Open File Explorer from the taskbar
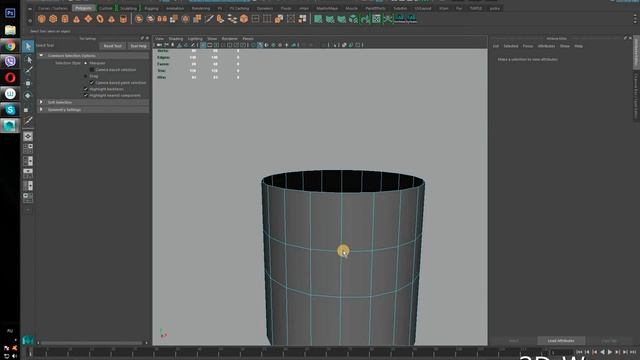This screenshot has width=640, height=360. (x=10, y=30)
